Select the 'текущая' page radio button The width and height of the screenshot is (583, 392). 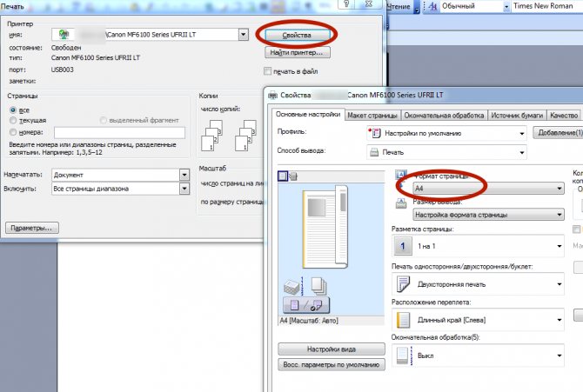[x=13, y=121]
